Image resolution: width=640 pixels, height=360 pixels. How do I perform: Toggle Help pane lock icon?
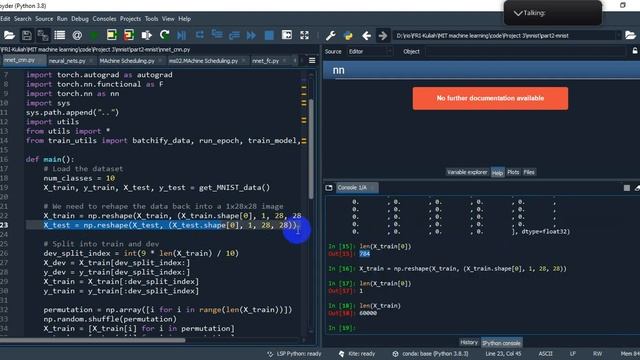pyautogui.click(x=635, y=51)
